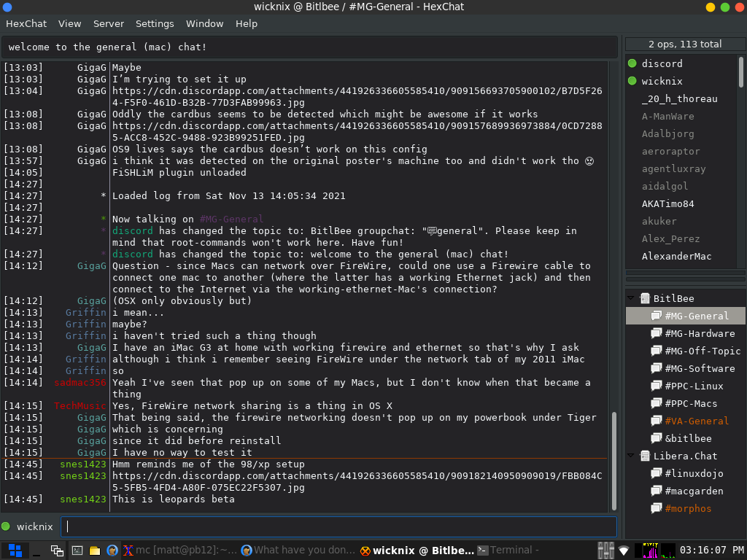
Task: Open the volume mixer tray icon
Action: pyautogui.click(x=605, y=551)
